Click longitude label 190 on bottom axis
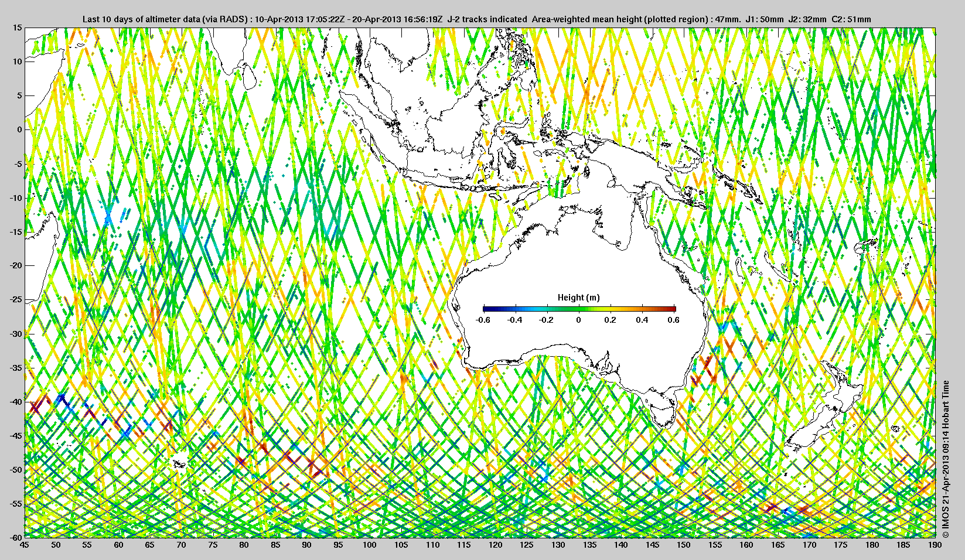Viewport: 965px width, 560px height. pyautogui.click(x=935, y=545)
